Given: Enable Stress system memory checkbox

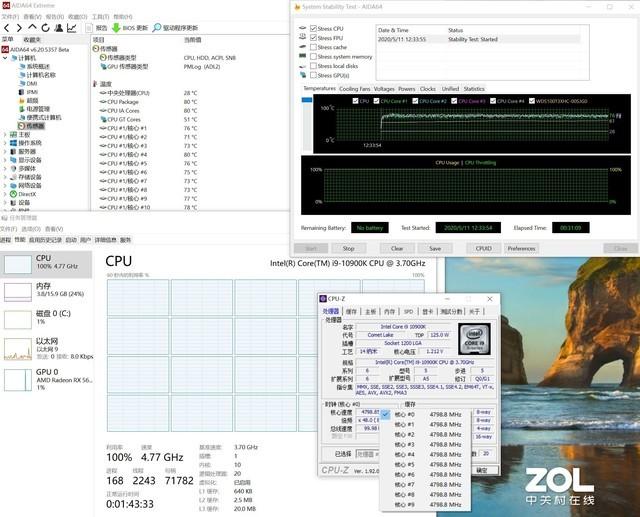Looking at the screenshot, I should click(x=313, y=56).
